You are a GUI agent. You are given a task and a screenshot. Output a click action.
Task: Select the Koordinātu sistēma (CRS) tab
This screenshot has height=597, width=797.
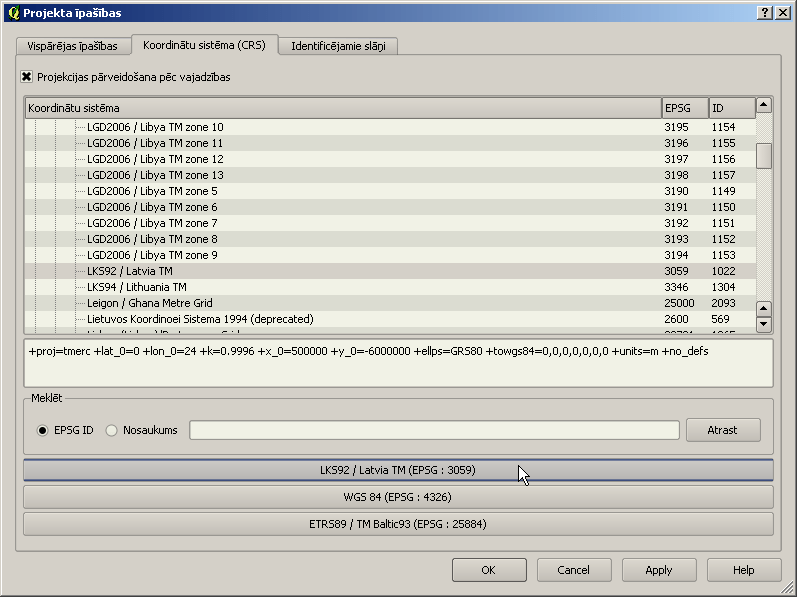pos(204,45)
